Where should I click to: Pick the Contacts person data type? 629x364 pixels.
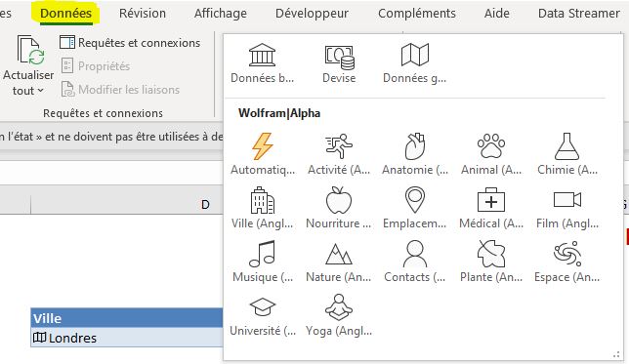click(415, 262)
